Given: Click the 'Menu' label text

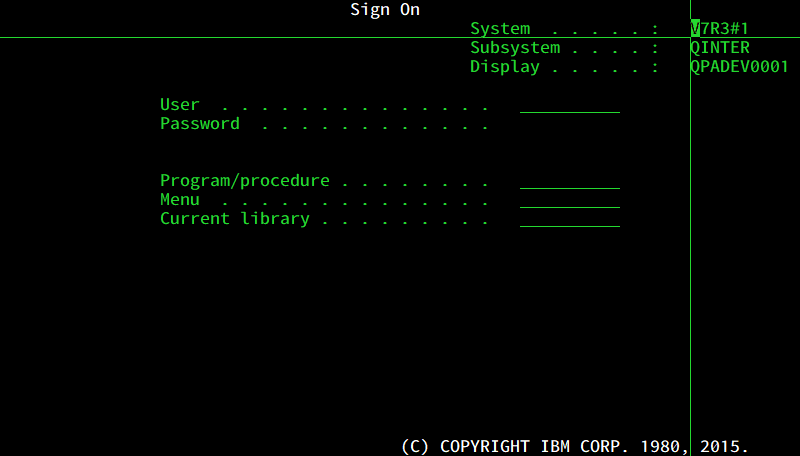Looking at the screenshot, I should point(180,199).
